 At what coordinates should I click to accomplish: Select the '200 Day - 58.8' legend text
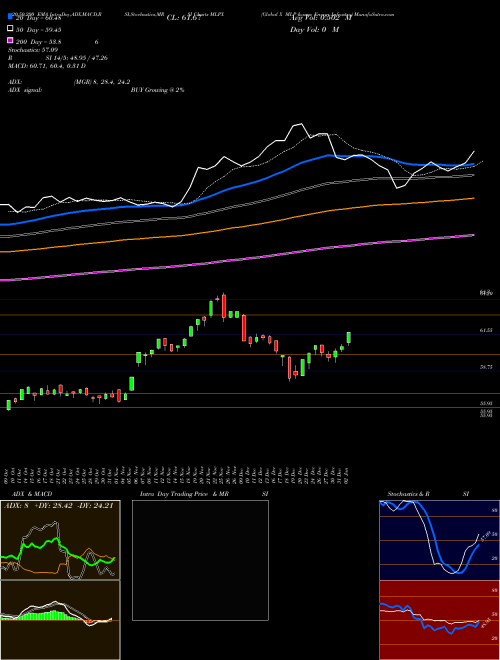pos(38,42)
